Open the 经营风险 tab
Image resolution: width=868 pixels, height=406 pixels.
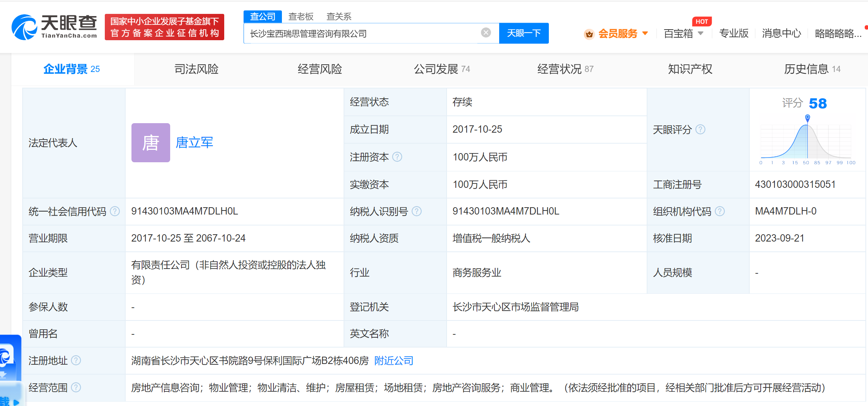[320, 69]
